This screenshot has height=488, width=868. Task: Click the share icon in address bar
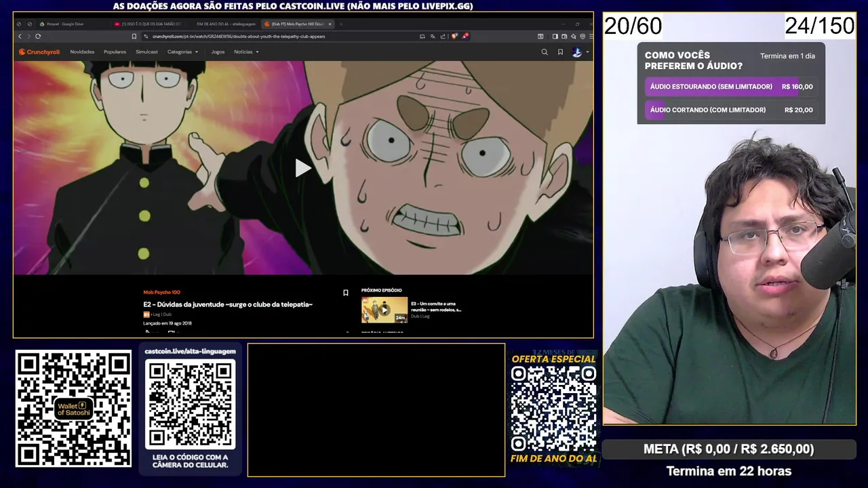(443, 37)
